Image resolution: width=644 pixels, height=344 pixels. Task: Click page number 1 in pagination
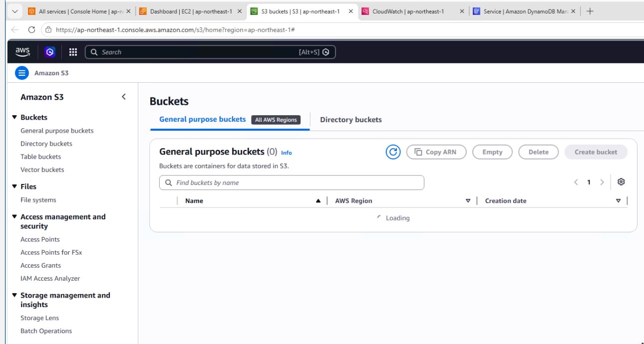[x=589, y=182]
